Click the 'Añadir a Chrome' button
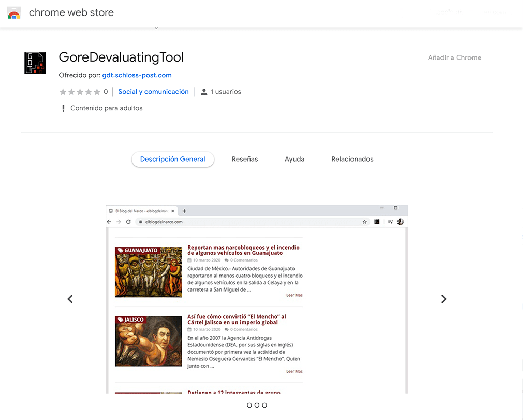The image size is (530, 420). 454,57
